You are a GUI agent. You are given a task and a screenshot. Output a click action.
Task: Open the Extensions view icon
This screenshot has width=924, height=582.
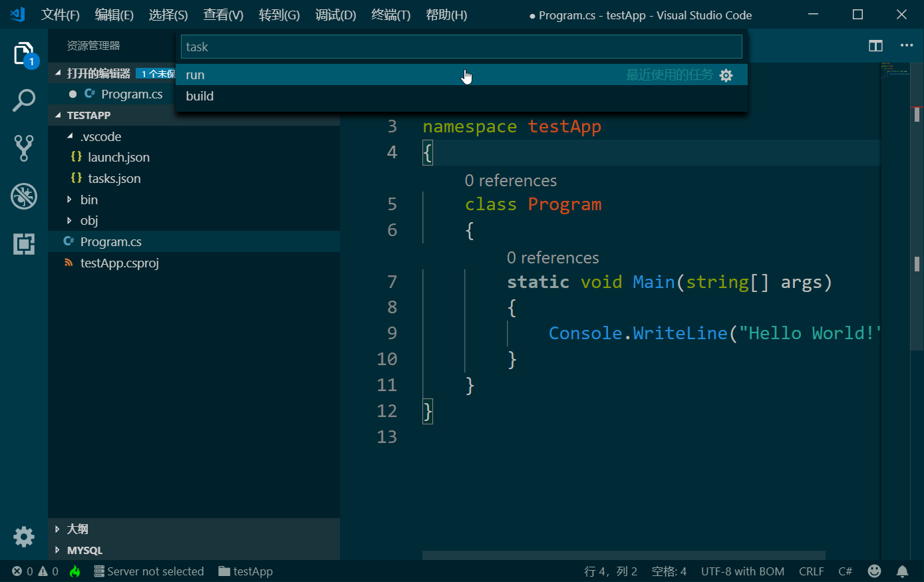point(24,244)
